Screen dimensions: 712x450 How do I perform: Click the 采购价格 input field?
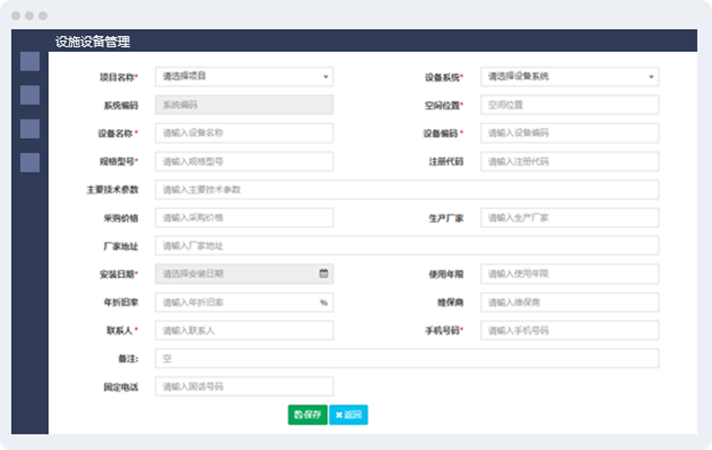pyautogui.click(x=244, y=218)
